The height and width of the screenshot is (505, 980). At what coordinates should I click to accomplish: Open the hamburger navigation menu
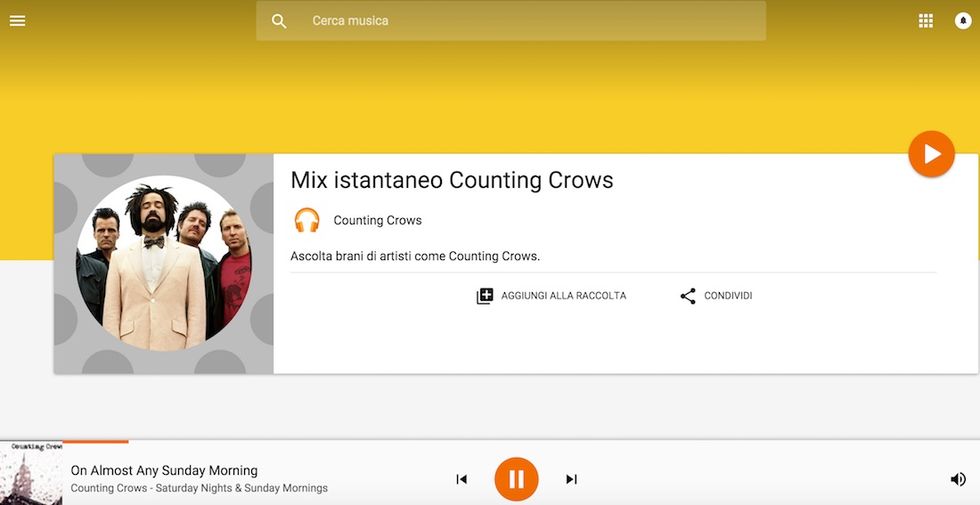[18, 21]
